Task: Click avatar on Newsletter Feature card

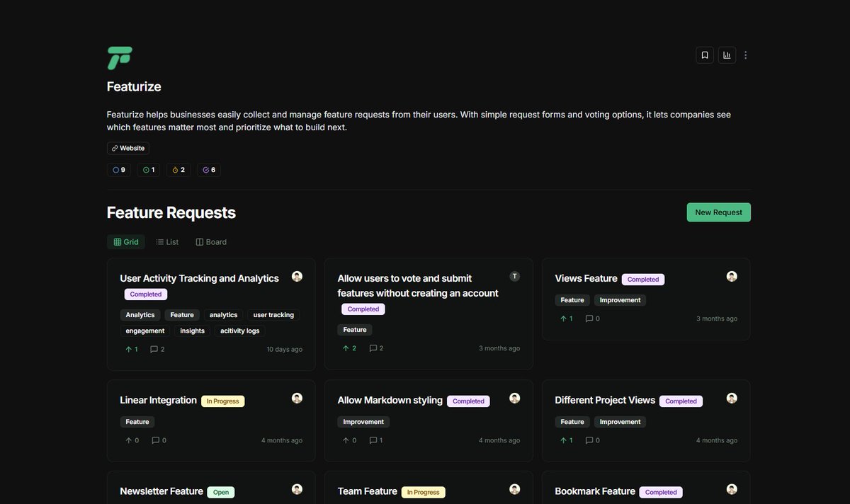Action: (x=297, y=489)
